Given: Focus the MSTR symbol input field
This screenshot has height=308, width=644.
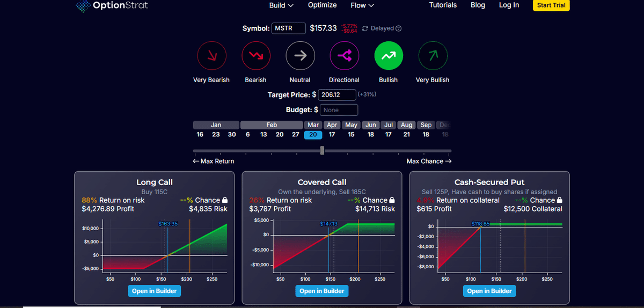Looking at the screenshot, I should point(289,28).
